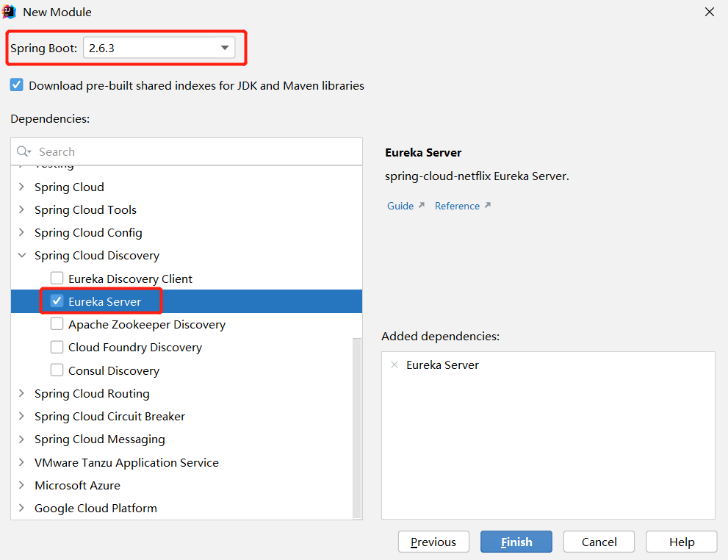Expand the Microsoft Azure node

[21, 485]
